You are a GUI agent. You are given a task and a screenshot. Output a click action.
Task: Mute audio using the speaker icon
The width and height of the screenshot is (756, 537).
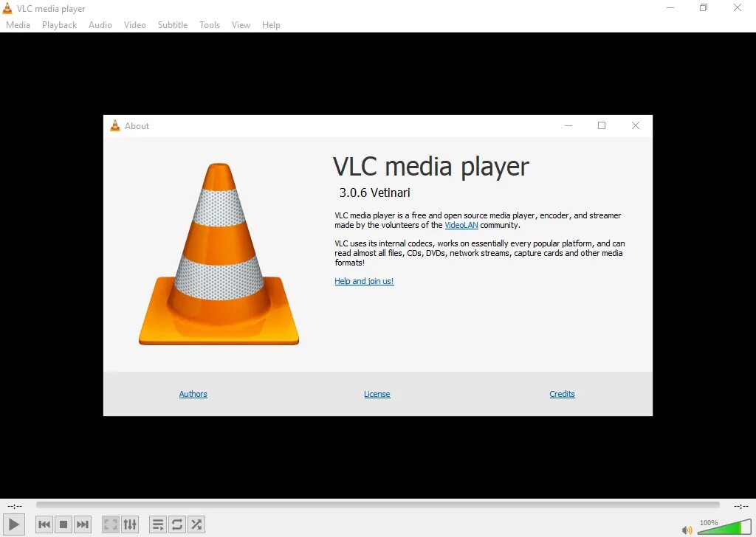pos(687,530)
